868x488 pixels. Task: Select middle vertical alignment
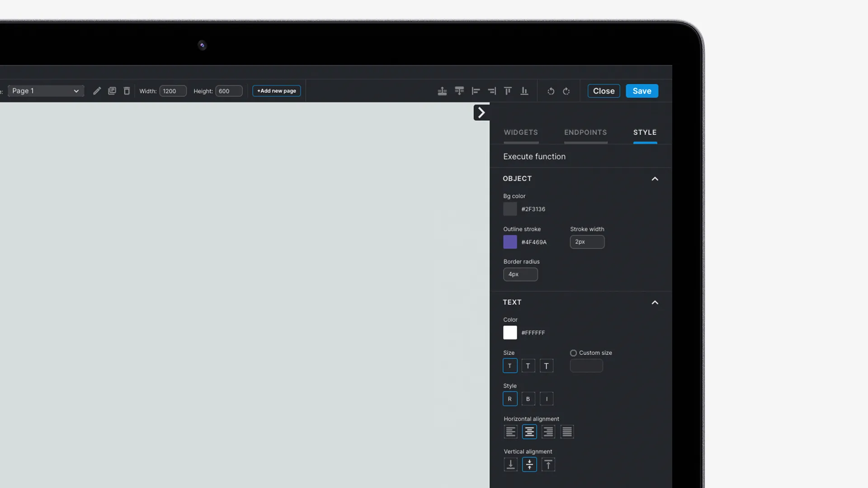pyautogui.click(x=529, y=465)
